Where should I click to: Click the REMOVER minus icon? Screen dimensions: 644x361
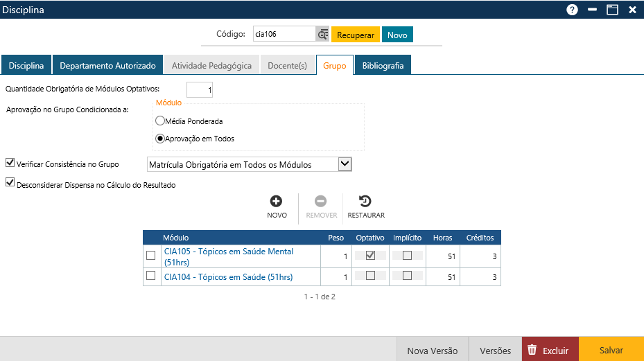coord(321,202)
